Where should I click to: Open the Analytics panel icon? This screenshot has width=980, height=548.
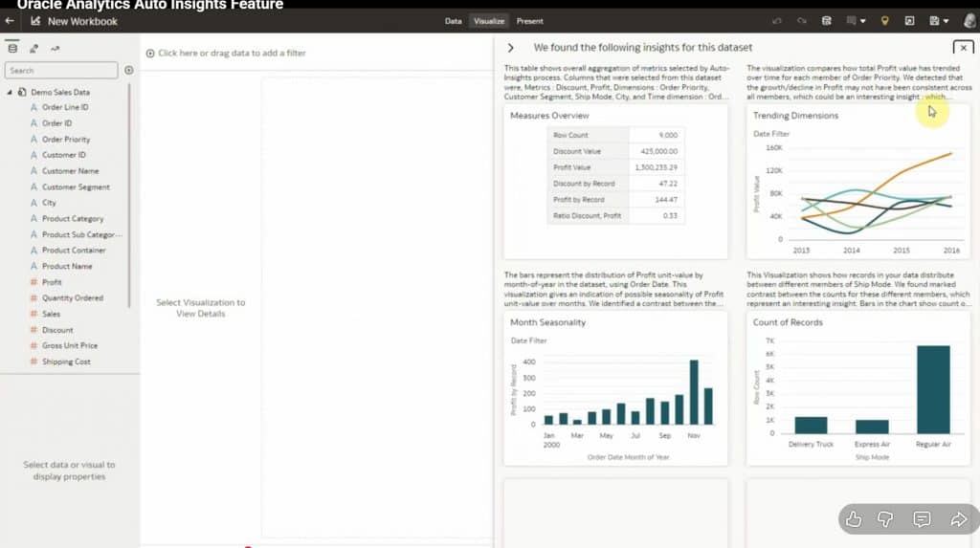[55, 48]
